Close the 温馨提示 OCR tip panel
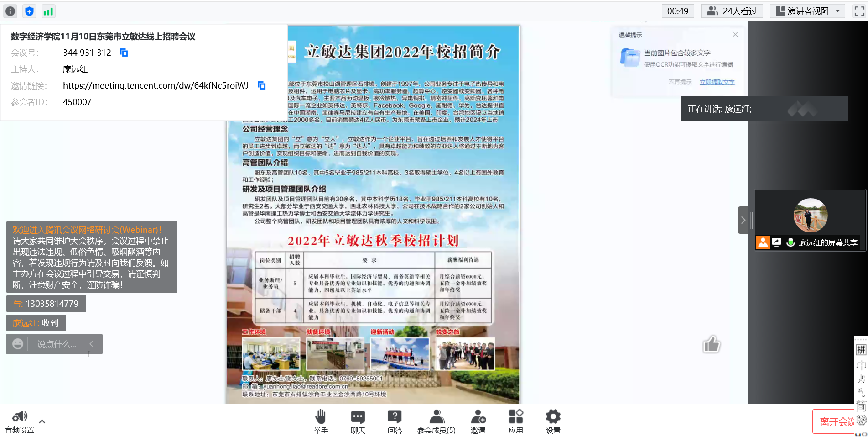 point(735,35)
